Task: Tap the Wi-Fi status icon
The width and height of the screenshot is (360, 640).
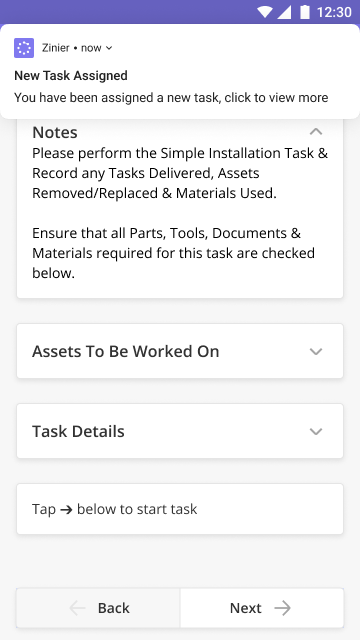Action: [x=264, y=12]
